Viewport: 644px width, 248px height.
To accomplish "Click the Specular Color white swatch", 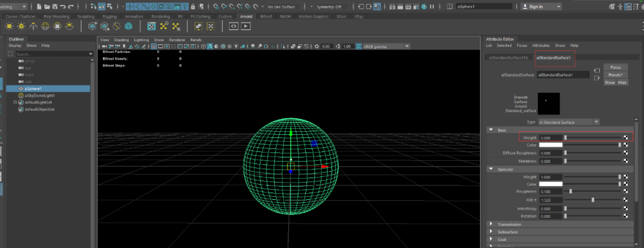I will [550, 184].
